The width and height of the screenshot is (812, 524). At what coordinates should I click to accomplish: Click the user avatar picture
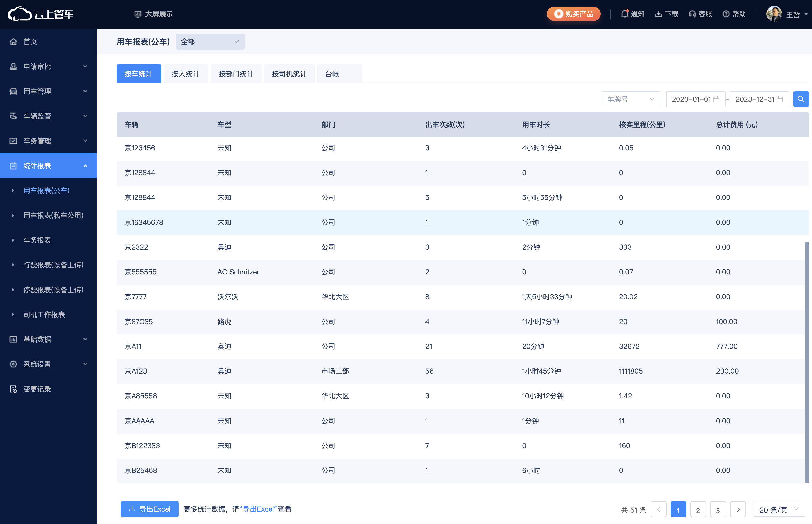point(774,14)
